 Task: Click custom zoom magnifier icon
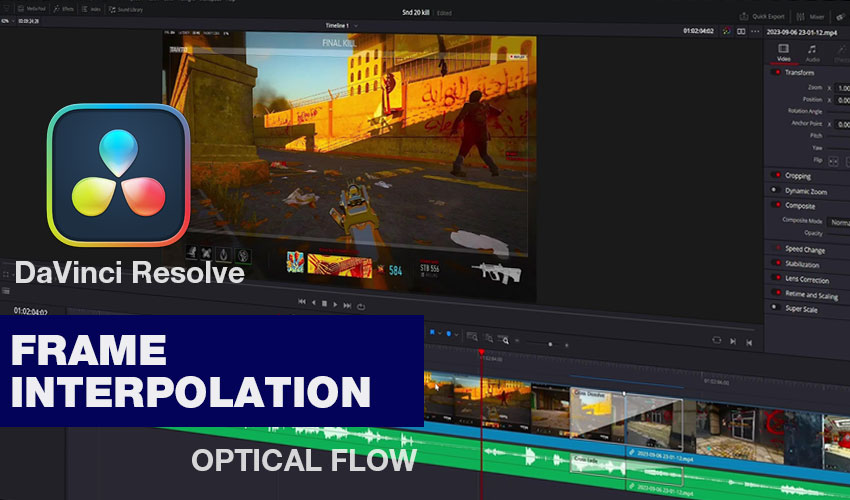pyautogui.click(x=504, y=340)
